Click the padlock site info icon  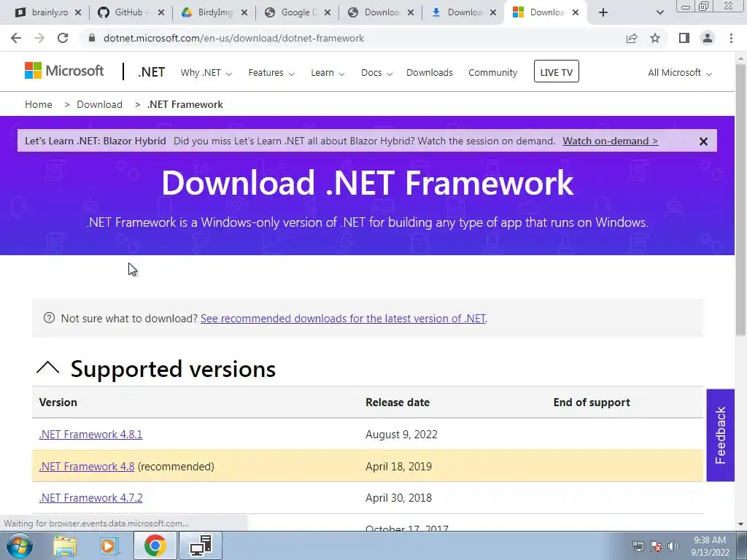(92, 38)
